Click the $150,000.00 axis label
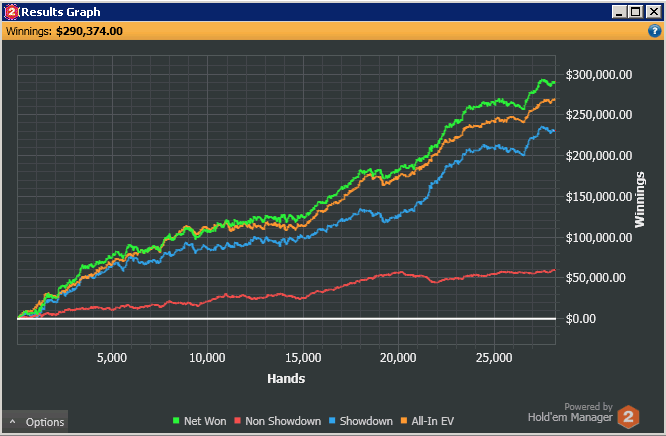 click(599, 196)
